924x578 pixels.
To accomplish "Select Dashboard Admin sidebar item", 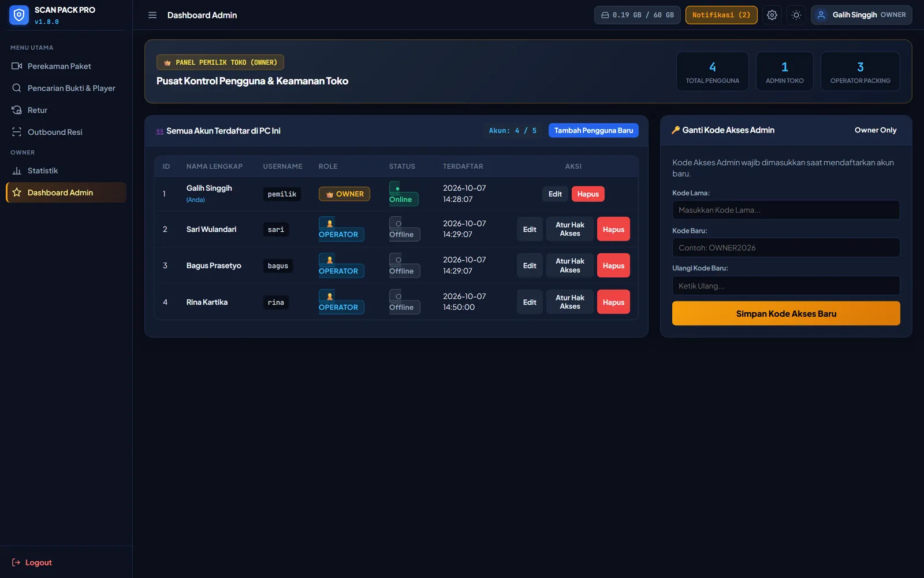I will click(66, 192).
